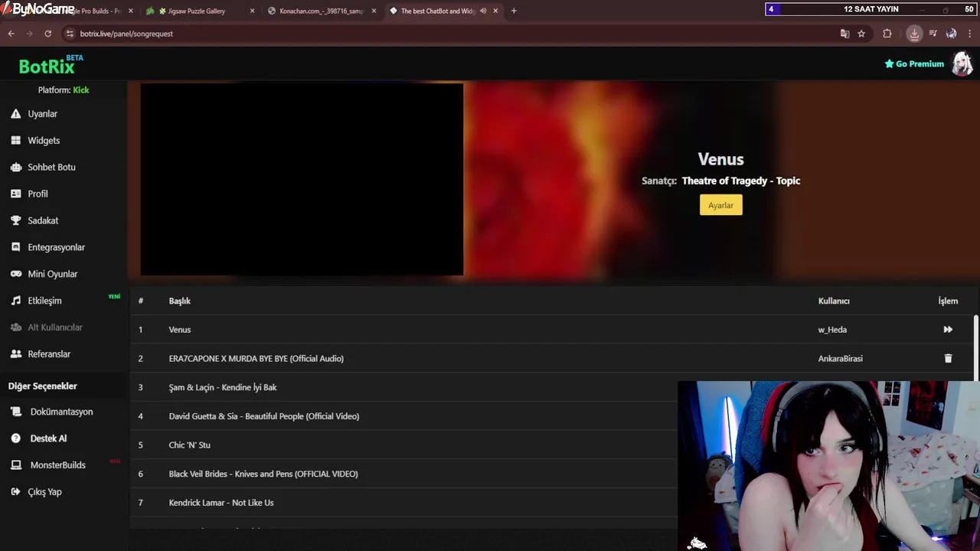Screen dimensions: 980x551
Task: Click the Profil card icon
Action: coord(15,194)
